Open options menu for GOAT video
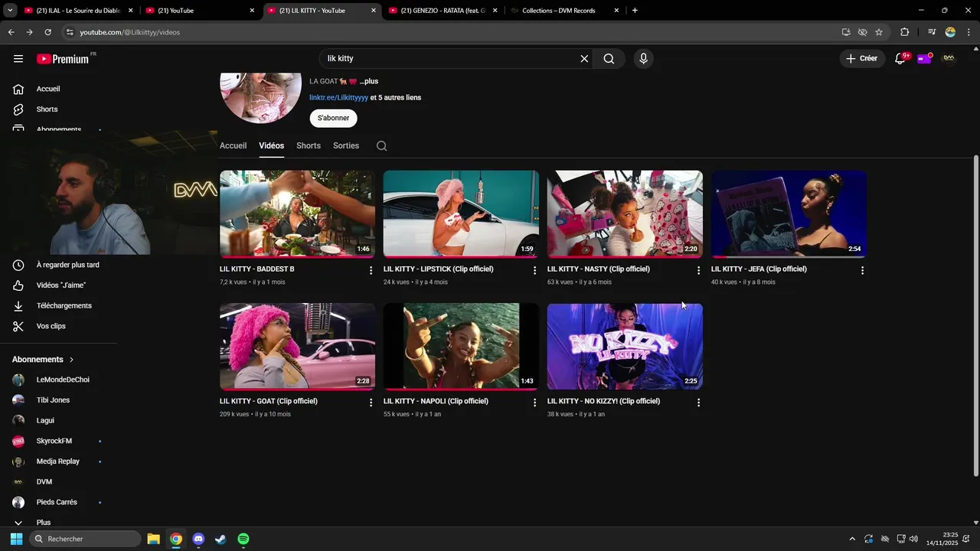The width and height of the screenshot is (980, 551). click(x=371, y=403)
